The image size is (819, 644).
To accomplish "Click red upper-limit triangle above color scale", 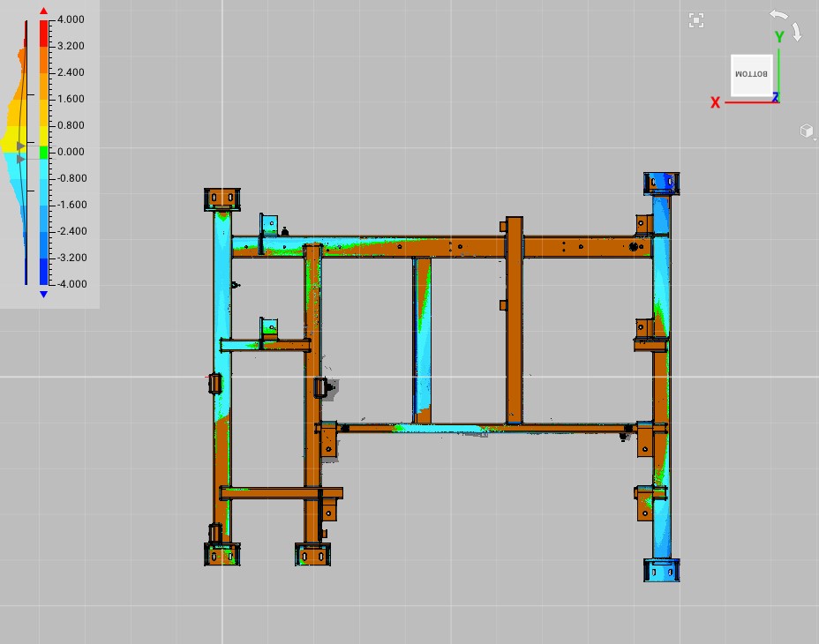I will 44,11.
